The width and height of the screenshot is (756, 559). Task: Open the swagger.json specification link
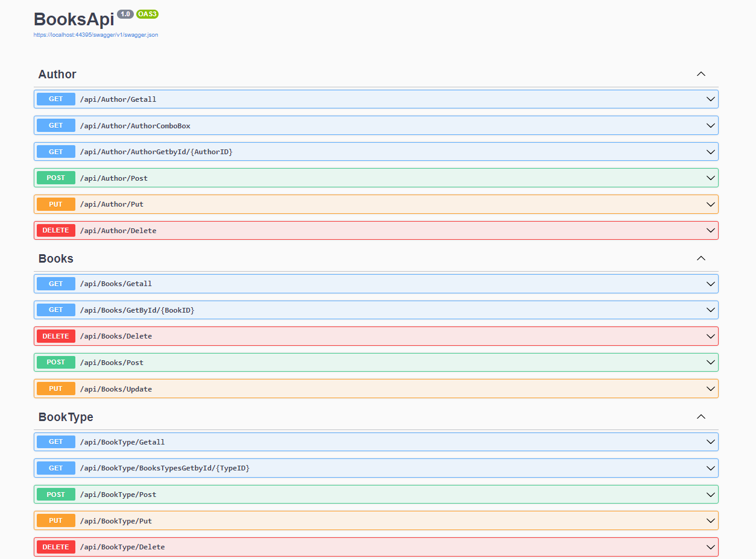[96, 35]
